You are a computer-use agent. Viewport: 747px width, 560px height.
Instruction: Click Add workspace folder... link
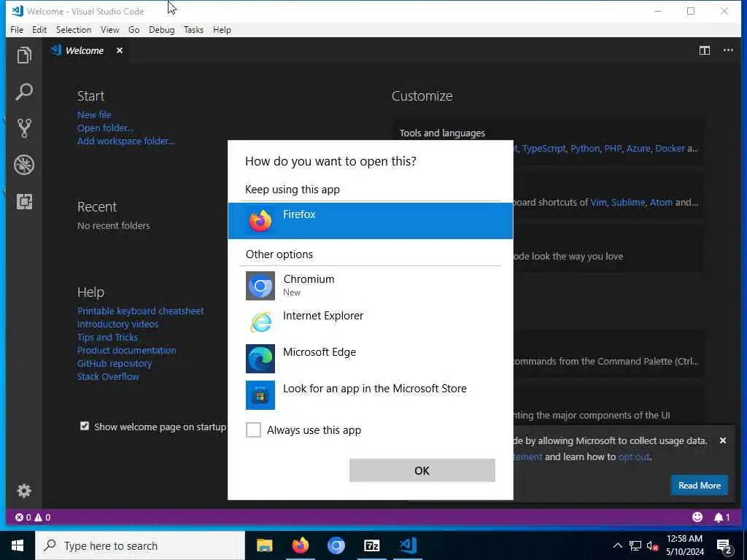coord(125,141)
